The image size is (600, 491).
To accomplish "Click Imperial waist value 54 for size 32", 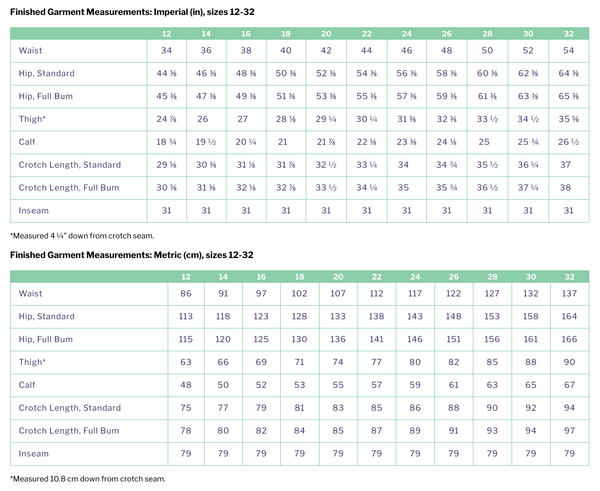I will click(x=568, y=50).
